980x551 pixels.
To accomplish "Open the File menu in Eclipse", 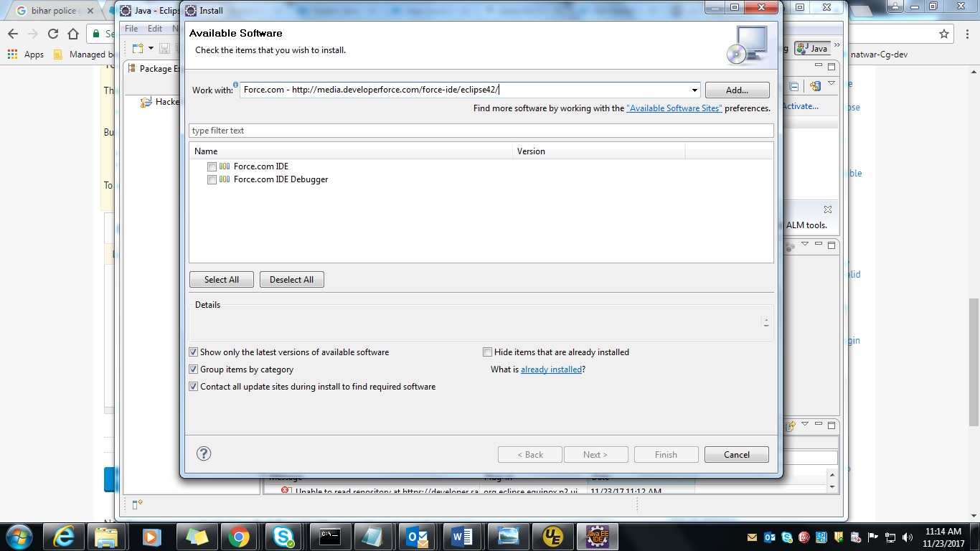I will point(131,28).
